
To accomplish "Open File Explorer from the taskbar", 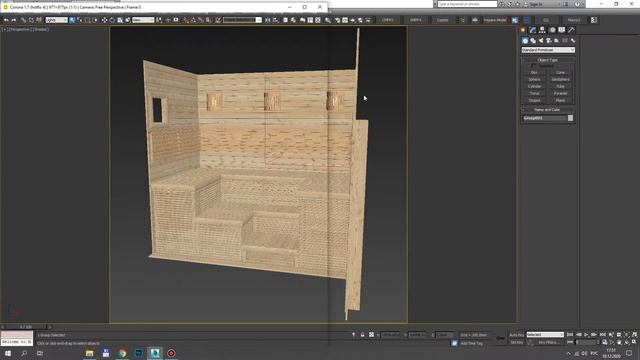I will click(89, 353).
